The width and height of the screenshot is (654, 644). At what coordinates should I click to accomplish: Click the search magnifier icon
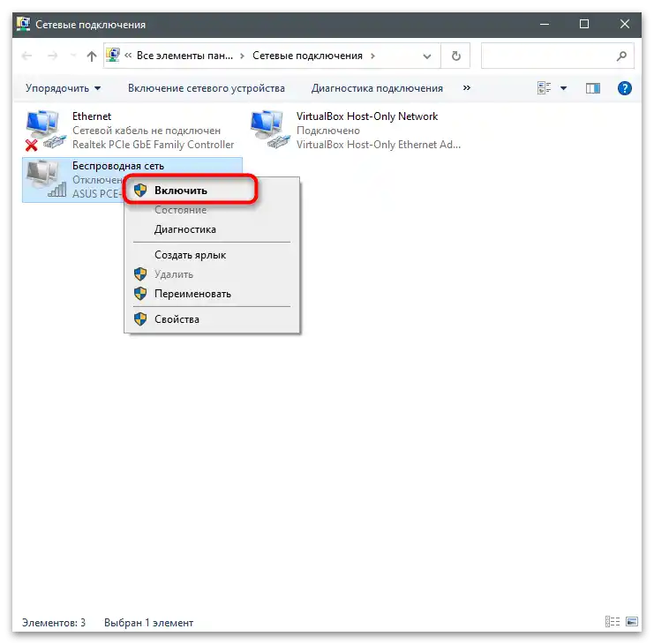(621, 56)
